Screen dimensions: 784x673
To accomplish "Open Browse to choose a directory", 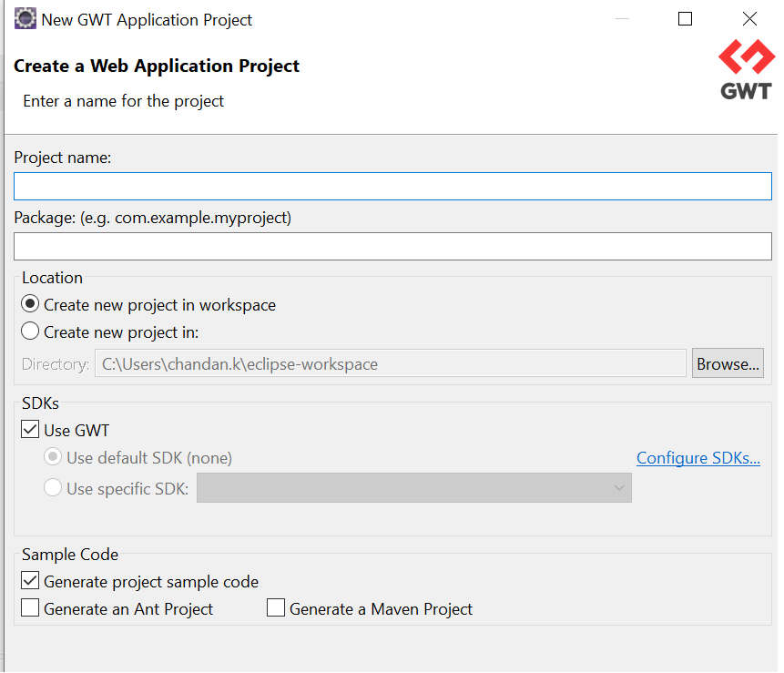I will point(728,363).
